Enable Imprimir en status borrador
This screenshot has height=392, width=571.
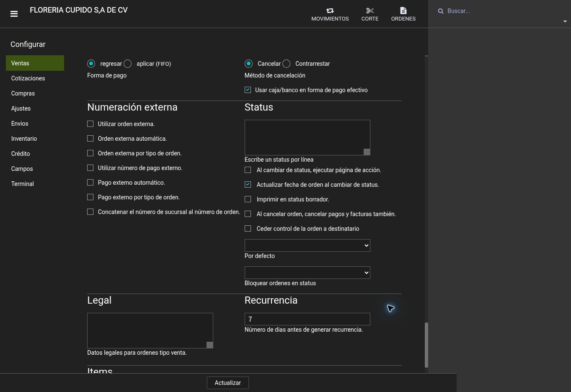pyautogui.click(x=248, y=199)
